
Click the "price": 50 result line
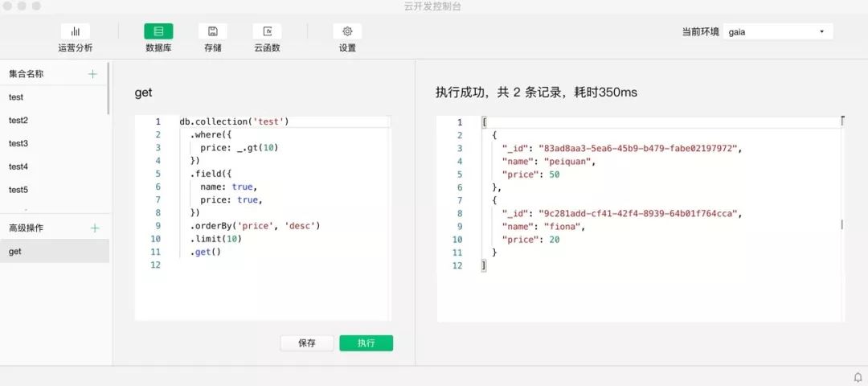pyautogui.click(x=531, y=175)
